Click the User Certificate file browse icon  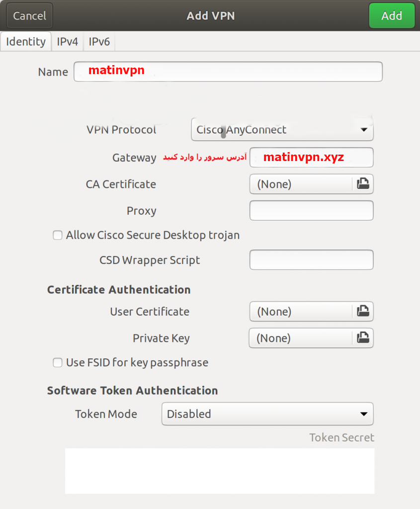pyautogui.click(x=363, y=312)
